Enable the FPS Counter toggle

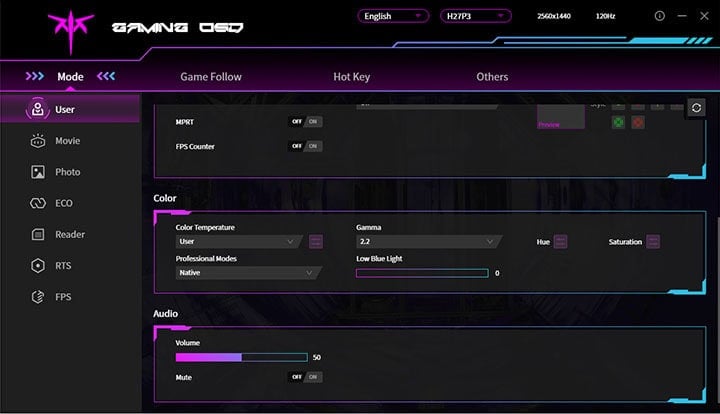point(306,146)
